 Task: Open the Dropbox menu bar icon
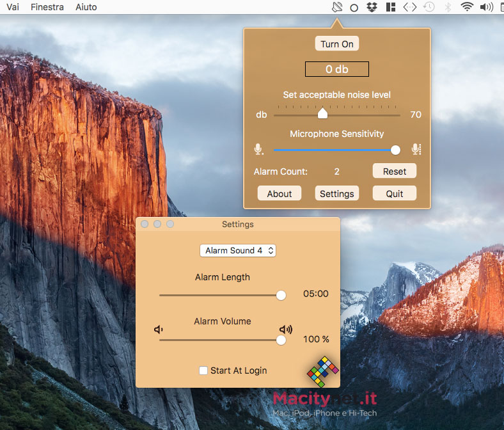click(372, 7)
